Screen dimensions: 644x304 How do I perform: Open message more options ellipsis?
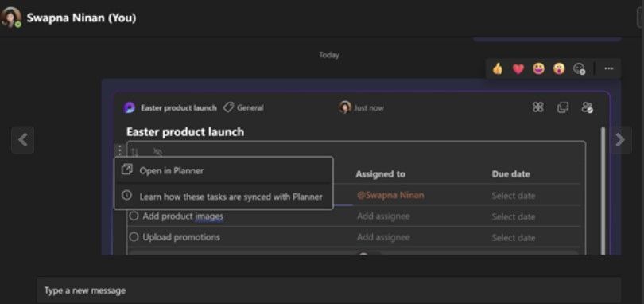click(609, 68)
